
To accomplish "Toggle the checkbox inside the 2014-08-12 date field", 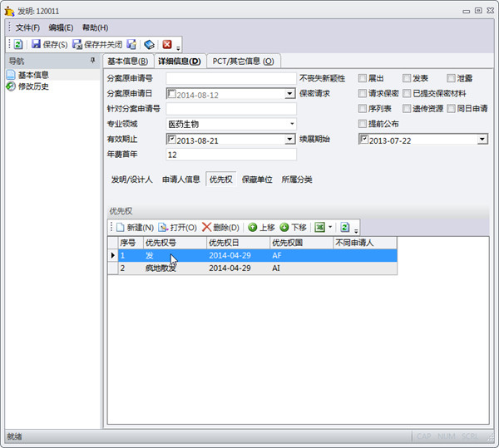I will pyautogui.click(x=172, y=93).
